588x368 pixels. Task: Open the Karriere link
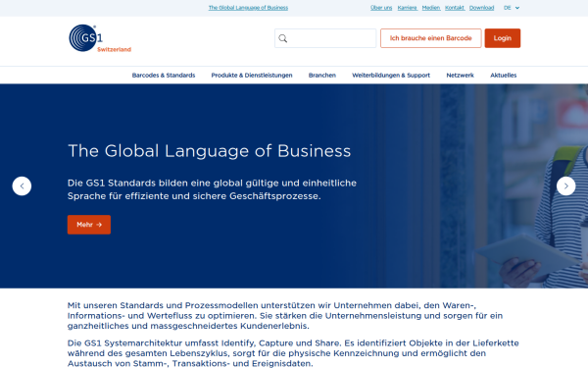408,8
